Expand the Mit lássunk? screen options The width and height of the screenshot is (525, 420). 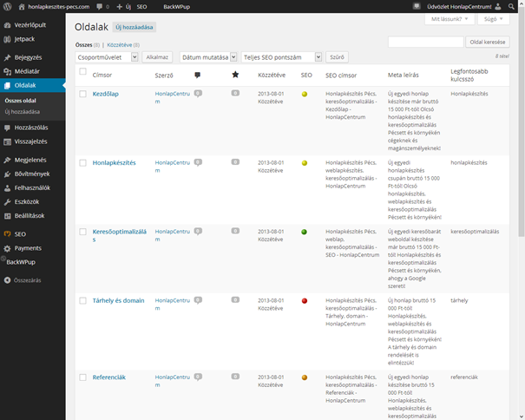click(x=450, y=19)
